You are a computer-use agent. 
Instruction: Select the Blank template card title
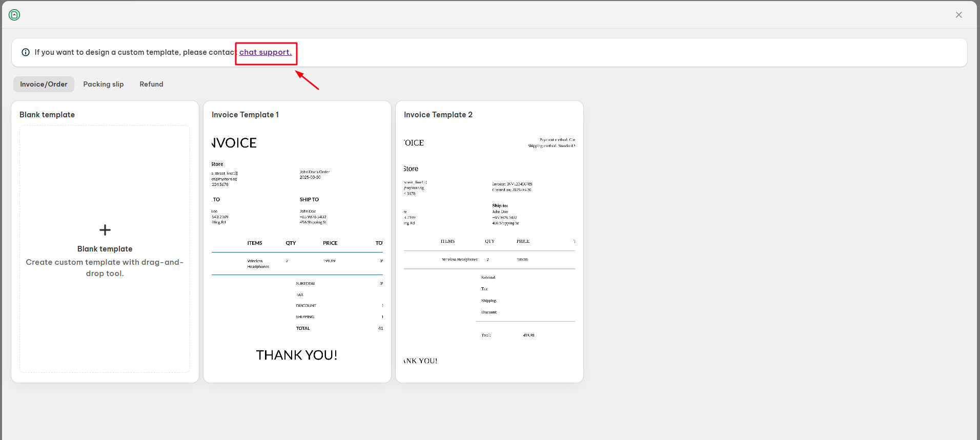tap(47, 115)
